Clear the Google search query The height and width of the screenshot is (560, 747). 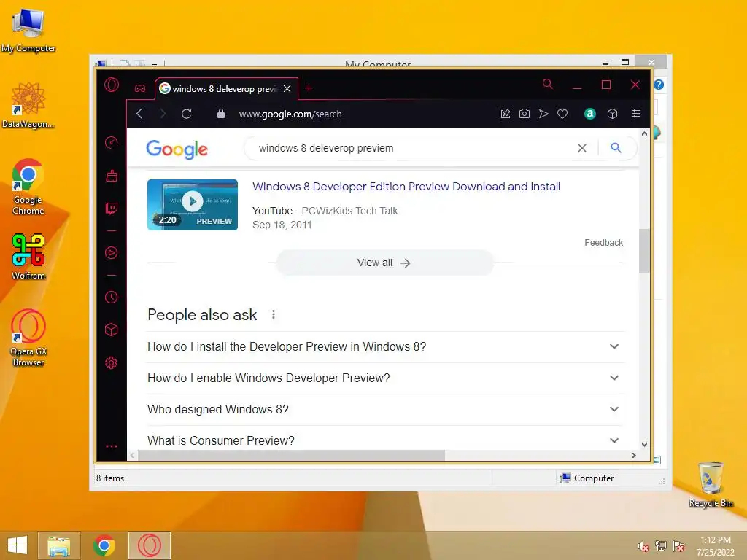tap(581, 148)
